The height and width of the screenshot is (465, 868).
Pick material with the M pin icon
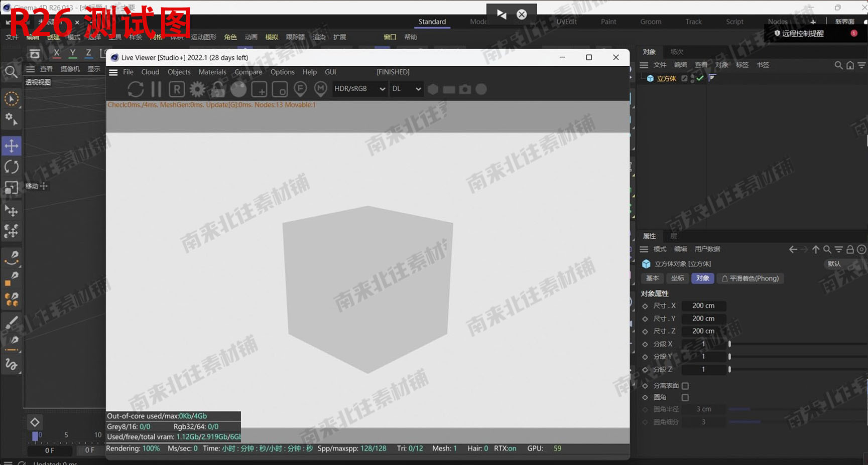click(321, 89)
